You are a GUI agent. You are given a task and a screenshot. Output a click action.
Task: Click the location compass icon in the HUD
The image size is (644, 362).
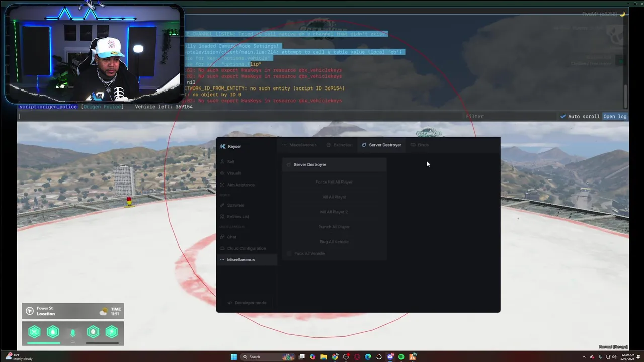tap(30, 311)
